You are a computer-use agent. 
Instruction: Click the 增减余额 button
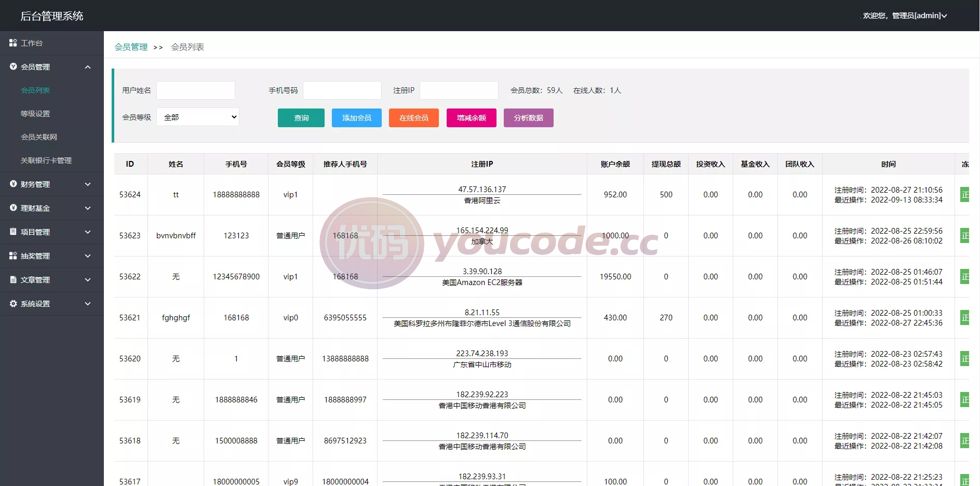pos(472,118)
